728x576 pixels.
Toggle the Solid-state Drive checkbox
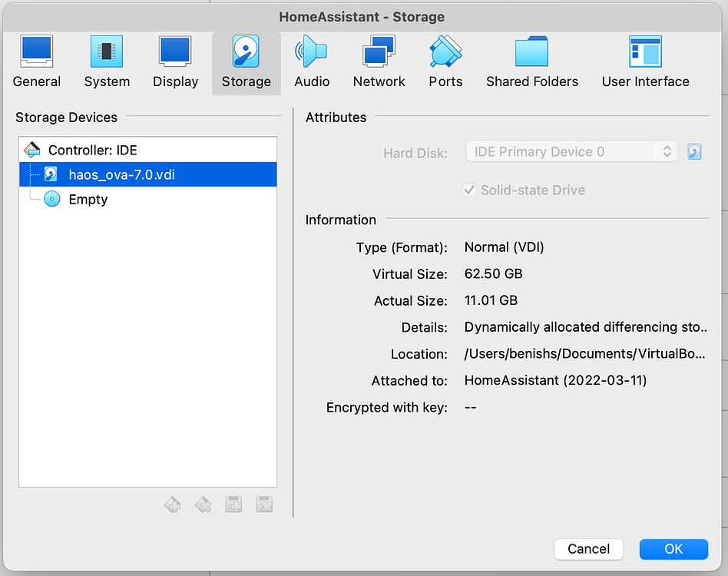(x=469, y=190)
